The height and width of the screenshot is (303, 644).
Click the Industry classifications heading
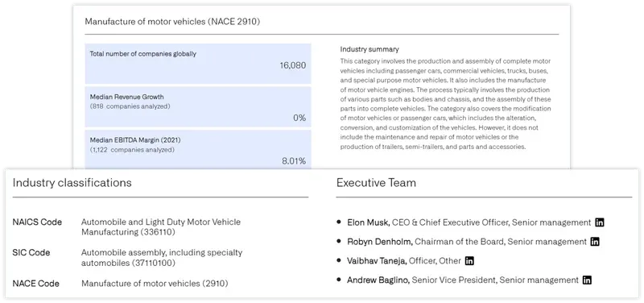click(72, 183)
